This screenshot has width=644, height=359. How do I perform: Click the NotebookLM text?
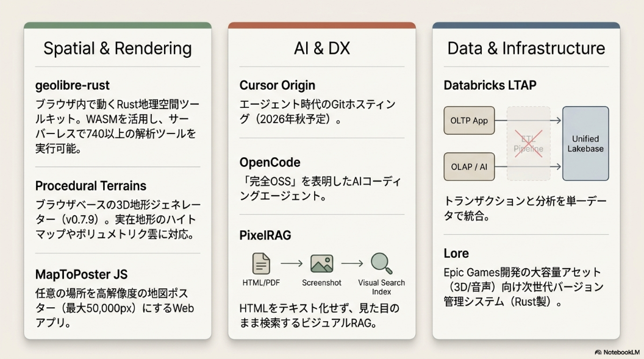pyautogui.click(x=621, y=352)
